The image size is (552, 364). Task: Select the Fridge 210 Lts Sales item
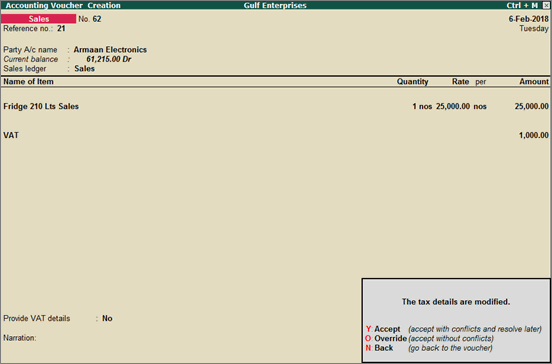point(41,106)
